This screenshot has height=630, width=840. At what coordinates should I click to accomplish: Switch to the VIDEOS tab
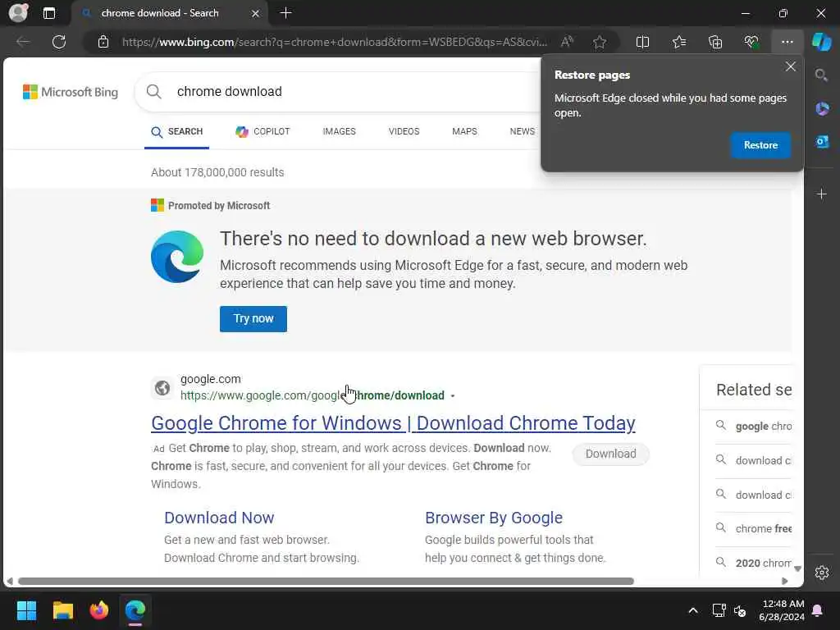404,132
